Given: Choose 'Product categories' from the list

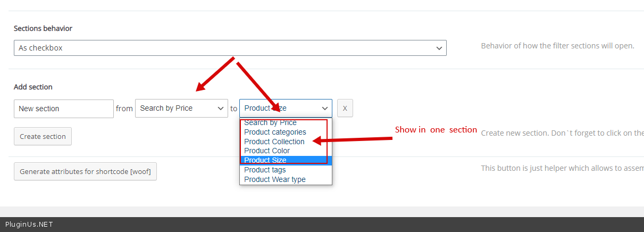Looking at the screenshot, I should click(x=275, y=132).
